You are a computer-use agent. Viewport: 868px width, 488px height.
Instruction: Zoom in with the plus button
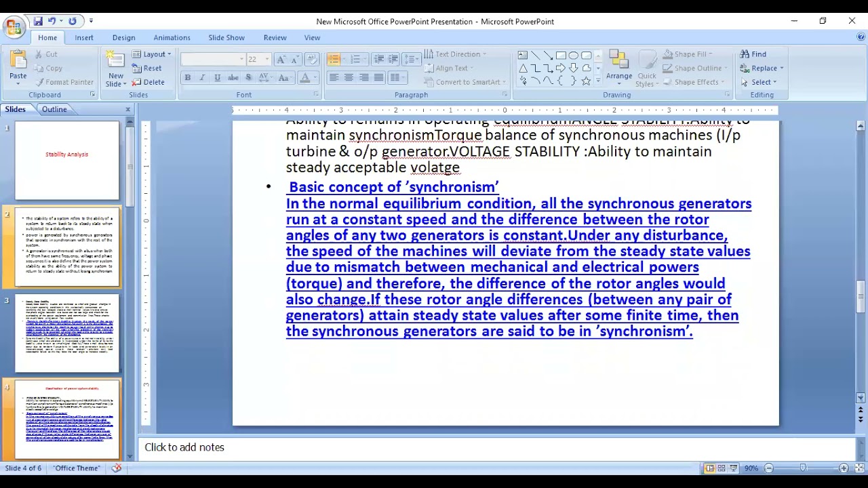coord(844,468)
